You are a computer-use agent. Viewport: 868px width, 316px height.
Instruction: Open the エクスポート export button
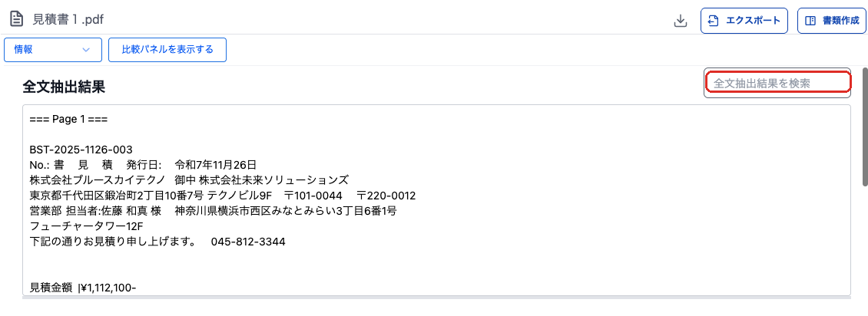[x=744, y=21]
